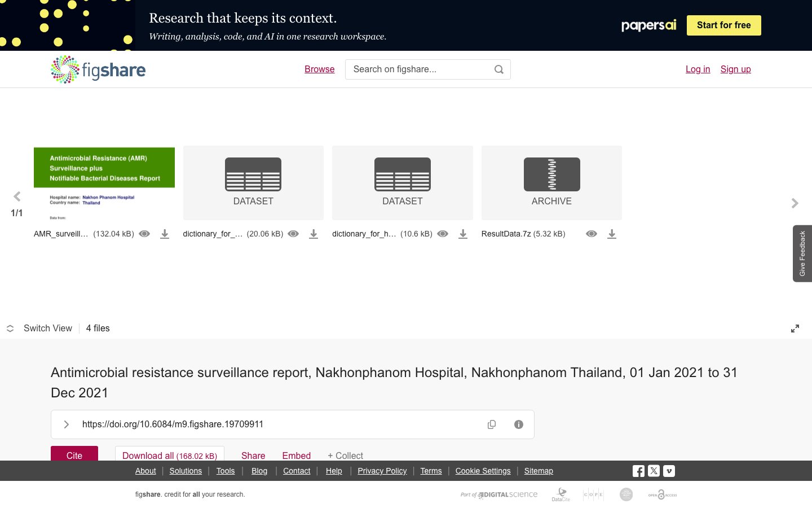812x508 pixels.
Task: Click Log in link
Action: [x=698, y=69]
